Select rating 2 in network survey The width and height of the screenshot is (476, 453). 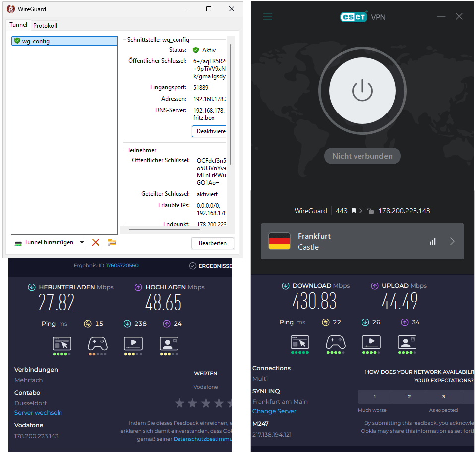409,397
